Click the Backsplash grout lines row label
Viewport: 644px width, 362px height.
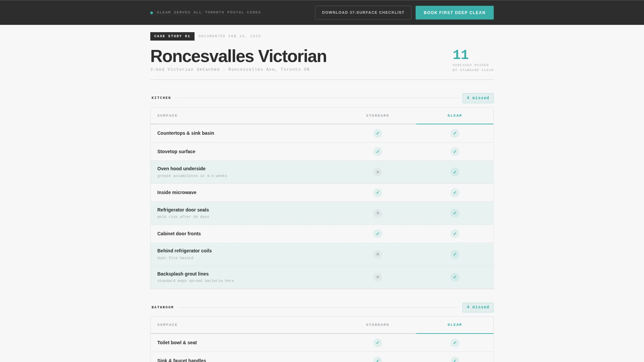[x=183, y=274]
